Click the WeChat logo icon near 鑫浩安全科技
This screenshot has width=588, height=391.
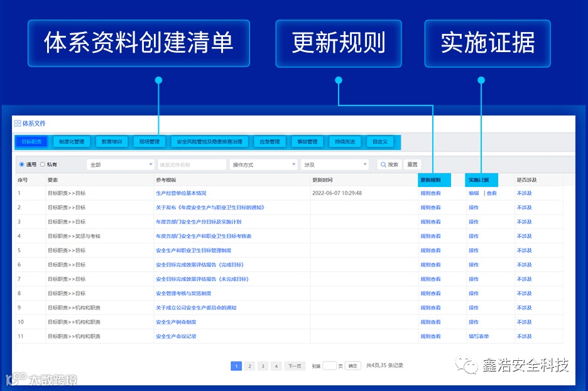pos(467,365)
